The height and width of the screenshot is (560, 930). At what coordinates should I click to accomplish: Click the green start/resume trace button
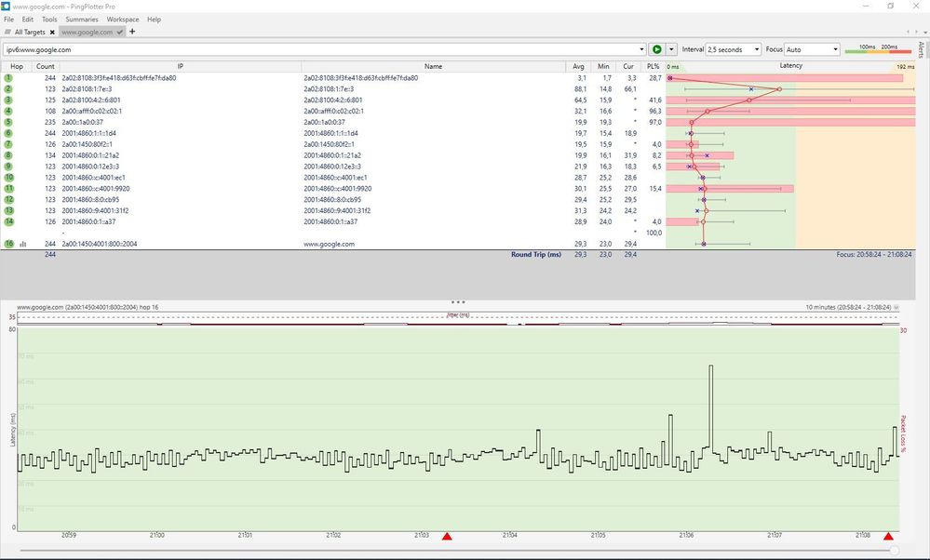tap(656, 49)
